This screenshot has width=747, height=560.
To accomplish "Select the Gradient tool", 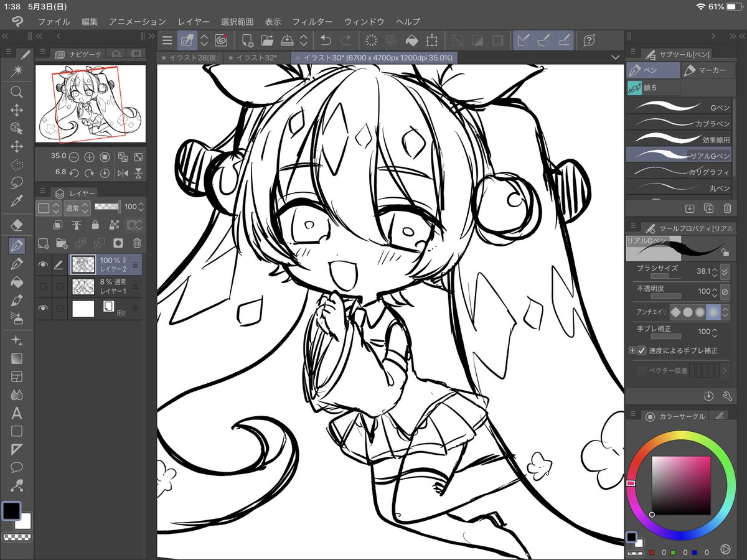I will (17, 358).
